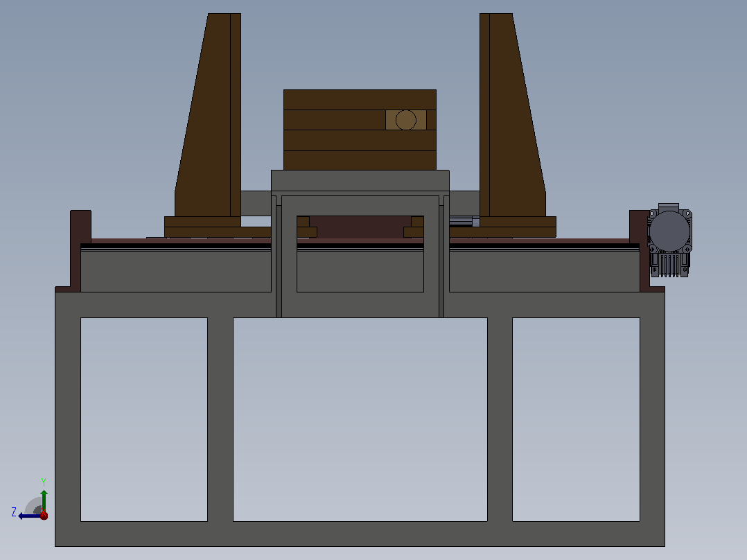Select the bottom horizontal beam of gray frame
The height and width of the screenshot is (560, 747).
[x=360, y=534]
